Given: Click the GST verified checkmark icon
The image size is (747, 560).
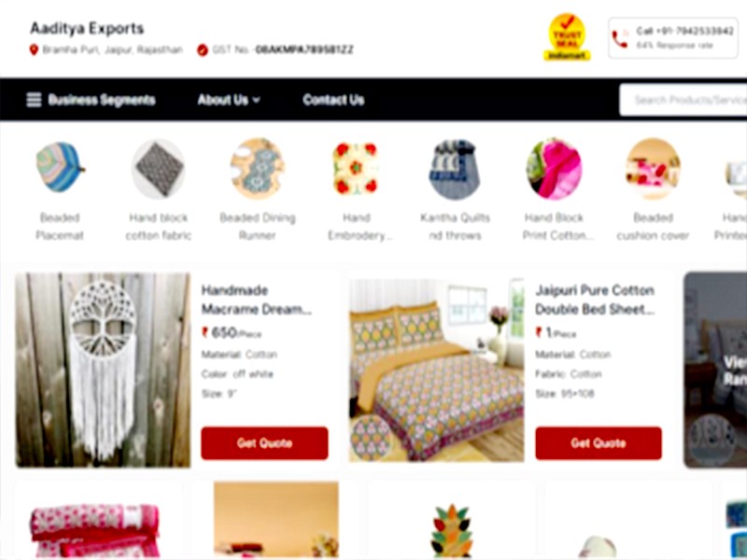Looking at the screenshot, I should tap(203, 49).
